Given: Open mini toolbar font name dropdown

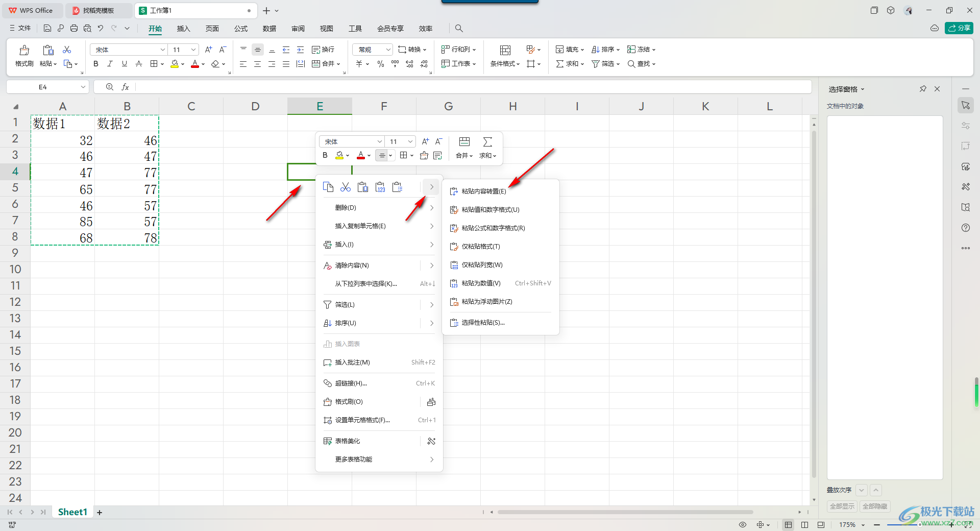Looking at the screenshot, I should pos(380,141).
